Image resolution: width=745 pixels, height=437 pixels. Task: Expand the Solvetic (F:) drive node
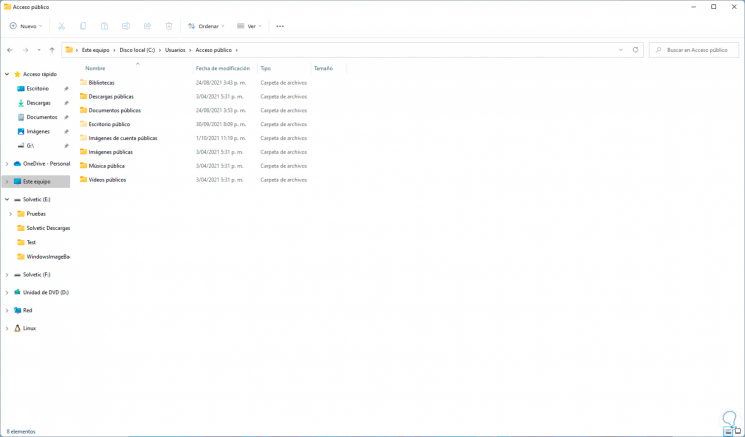[x=7, y=275]
